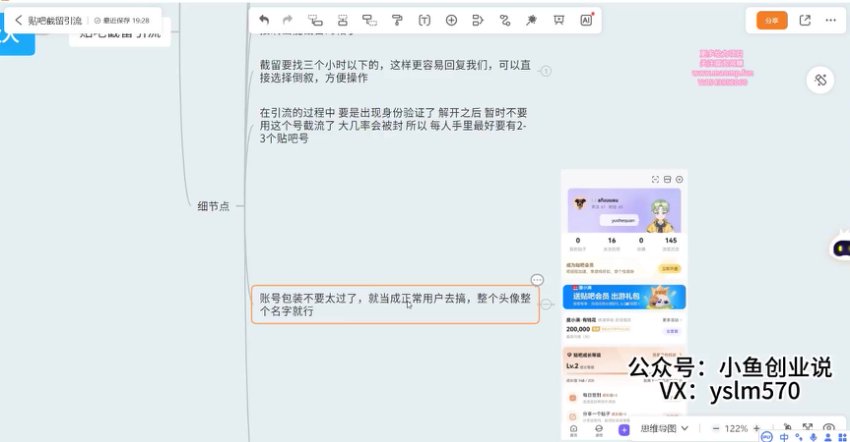Open the three-dot more options menu

pyautogui.click(x=832, y=20)
